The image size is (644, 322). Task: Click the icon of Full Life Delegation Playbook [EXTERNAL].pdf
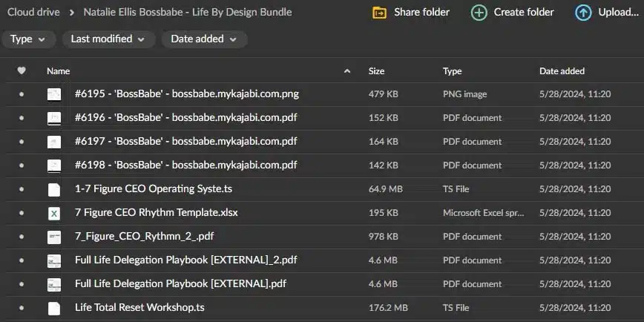[54, 285]
